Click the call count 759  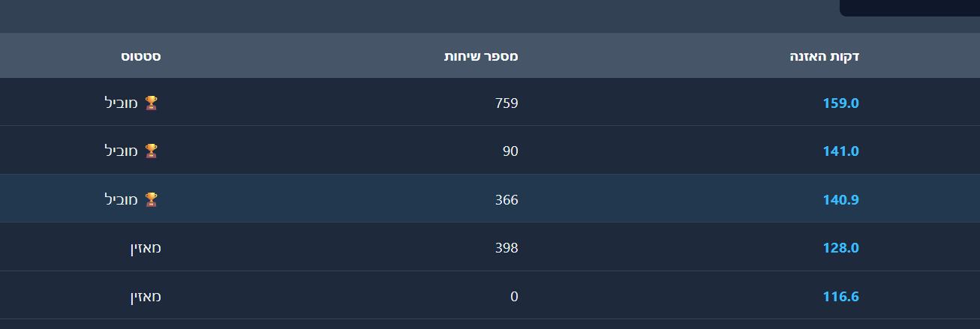(x=507, y=103)
